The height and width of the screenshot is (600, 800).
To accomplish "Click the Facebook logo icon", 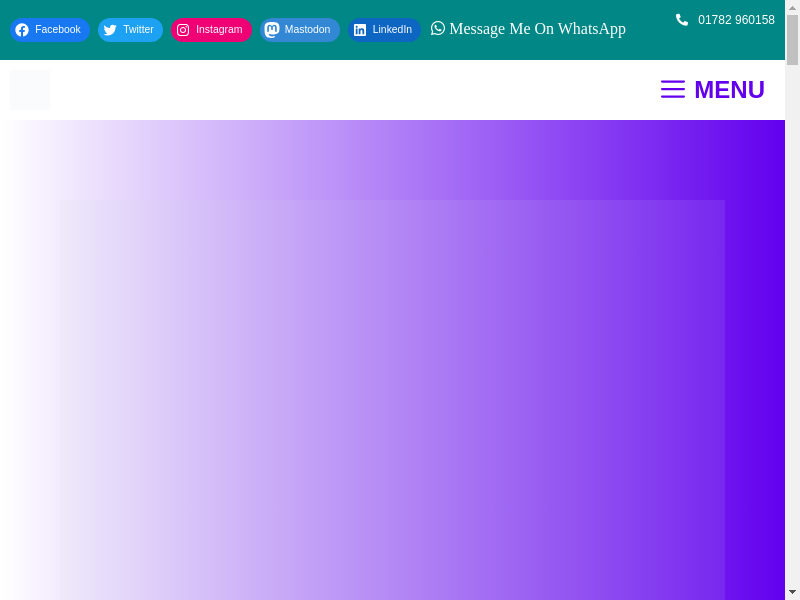I will tap(22, 30).
